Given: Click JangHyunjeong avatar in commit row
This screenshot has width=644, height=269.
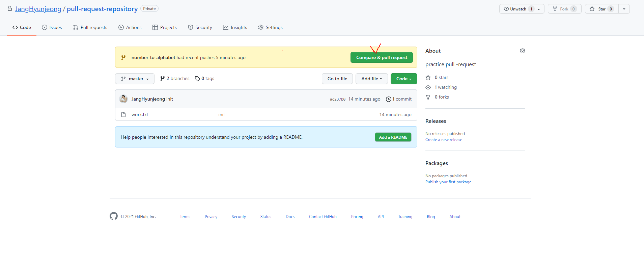Looking at the screenshot, I should 123,99.
